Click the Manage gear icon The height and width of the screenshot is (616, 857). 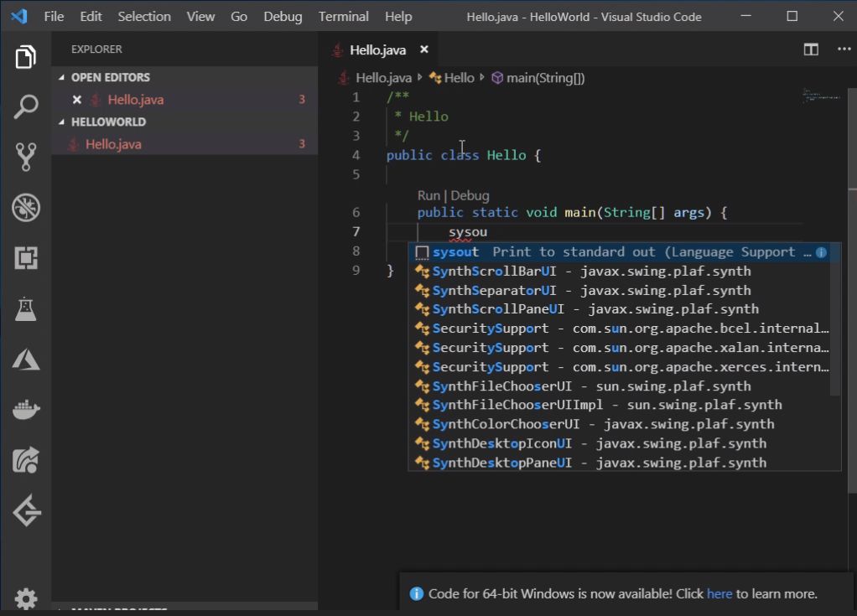point(26,598)
